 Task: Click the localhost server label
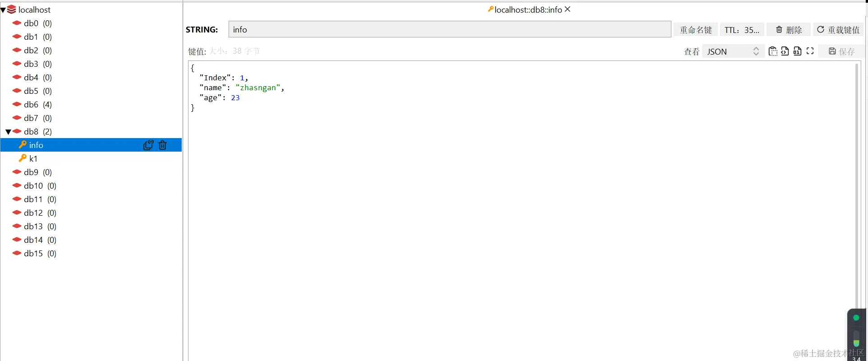click(34, 9)
